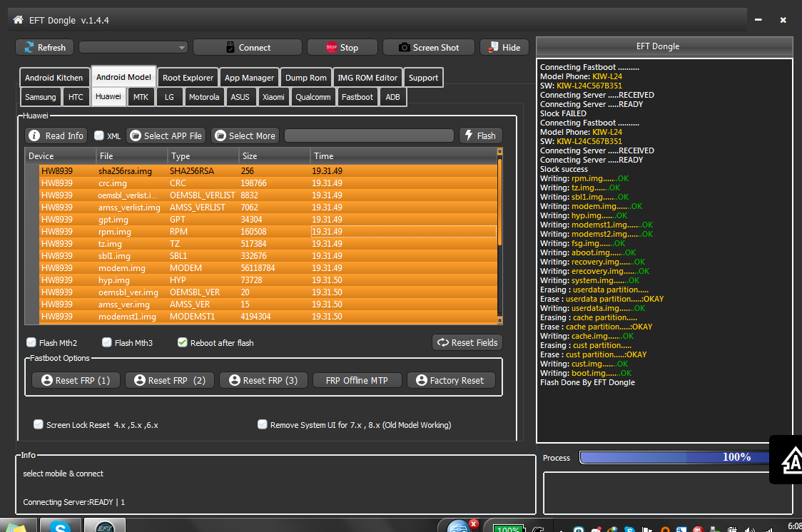Click the home icon in title bar

click(18, 20)
